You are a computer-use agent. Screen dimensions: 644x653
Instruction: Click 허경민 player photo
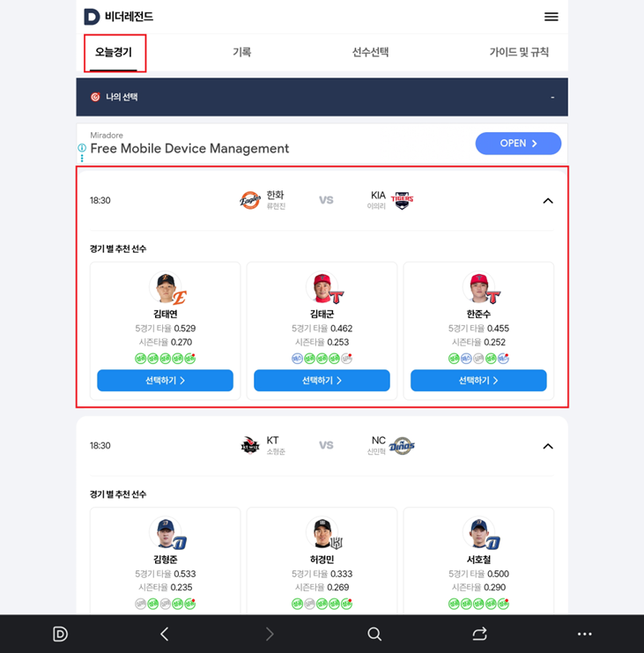[322, 531]
